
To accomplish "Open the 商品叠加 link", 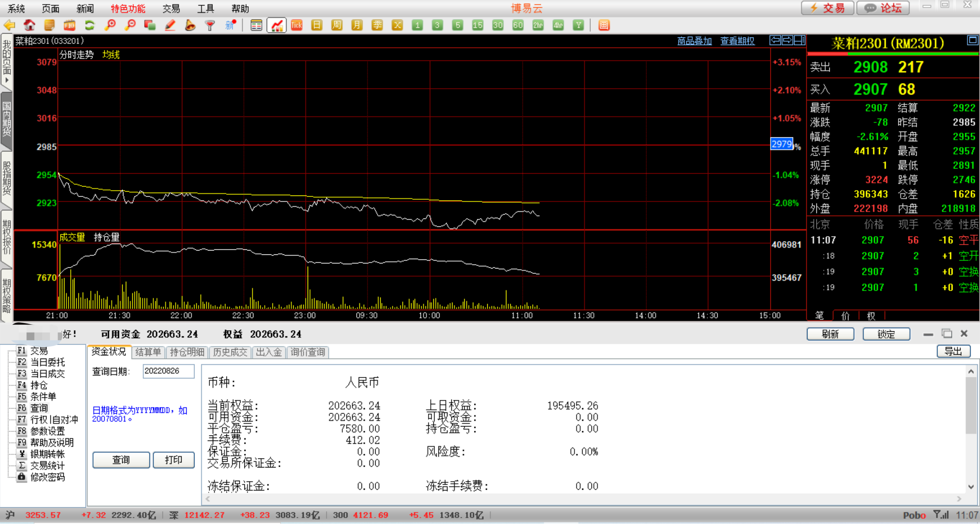I will coord(694,41).
